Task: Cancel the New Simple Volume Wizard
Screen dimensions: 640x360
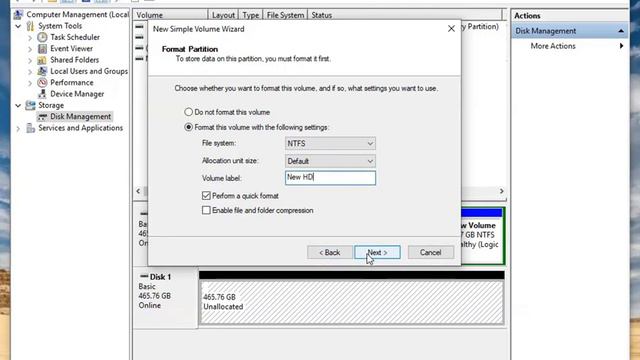Action: (x=431, y=252)
